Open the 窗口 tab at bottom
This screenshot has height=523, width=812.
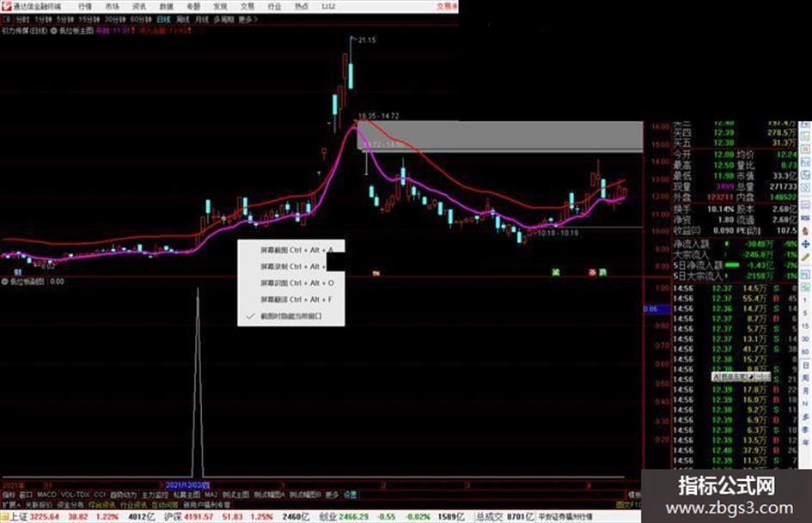click(26, 495)
